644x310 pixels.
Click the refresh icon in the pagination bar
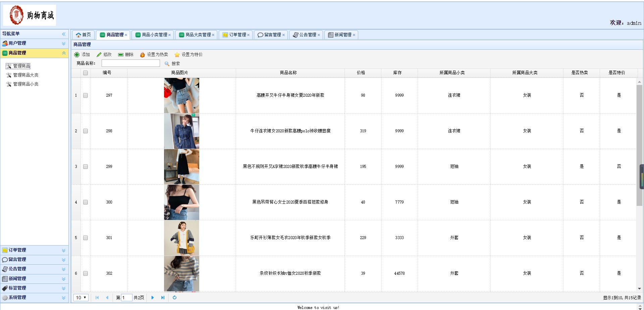174,298
